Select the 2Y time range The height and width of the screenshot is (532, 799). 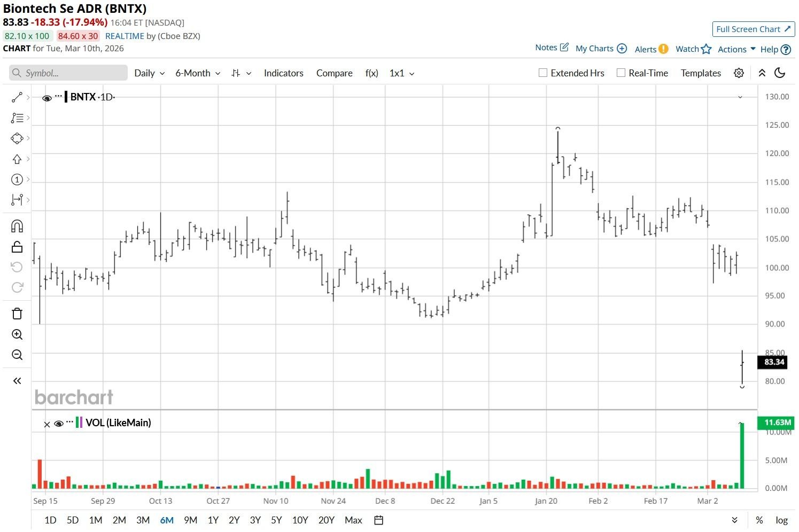pyautogui.click(x=234, y=520)
